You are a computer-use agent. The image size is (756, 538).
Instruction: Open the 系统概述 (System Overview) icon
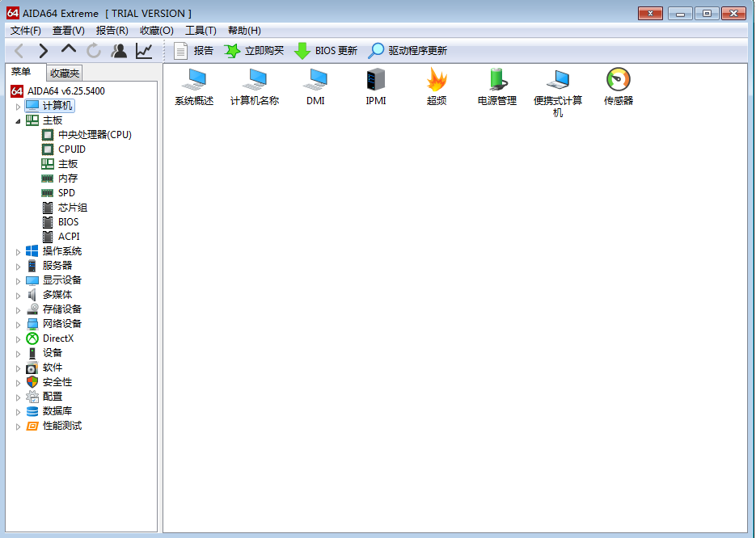pos(193,86)
